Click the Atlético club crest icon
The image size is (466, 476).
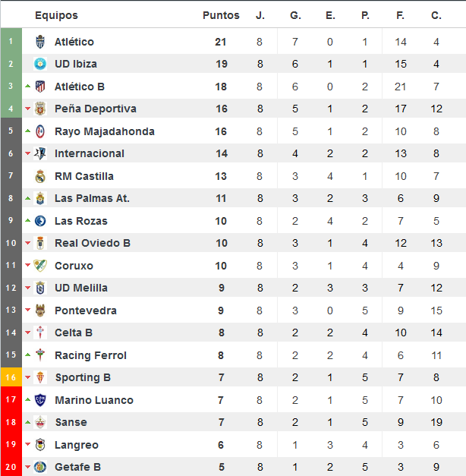(40, 42)
